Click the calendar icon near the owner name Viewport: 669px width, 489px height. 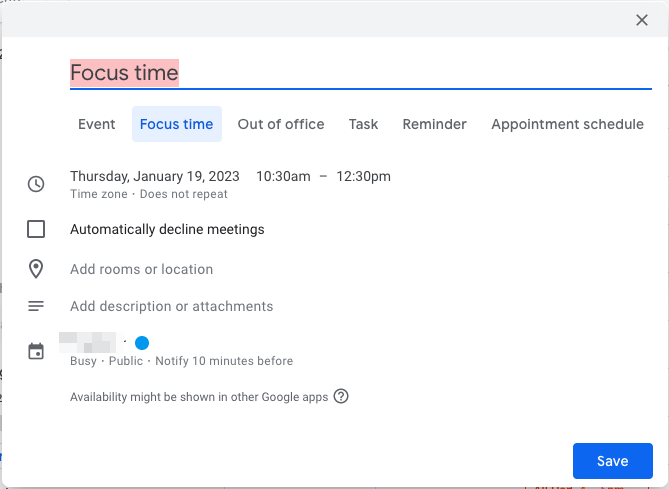point(36,351)
